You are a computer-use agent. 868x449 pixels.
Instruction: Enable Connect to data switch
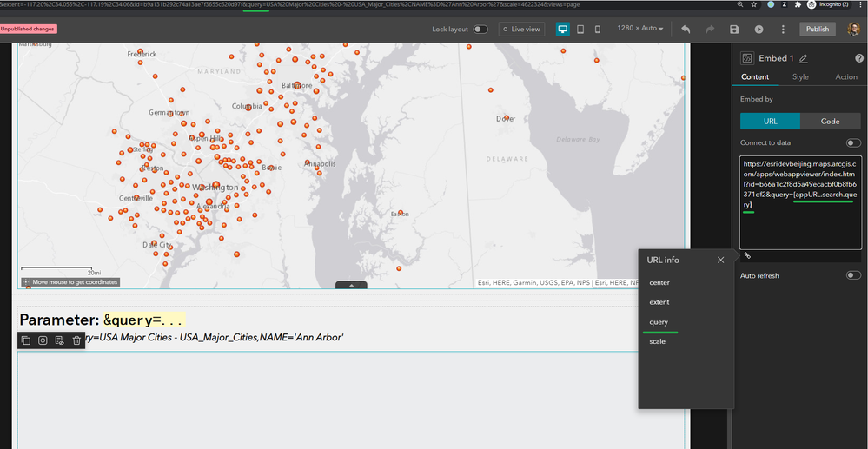tap(853, 142)
